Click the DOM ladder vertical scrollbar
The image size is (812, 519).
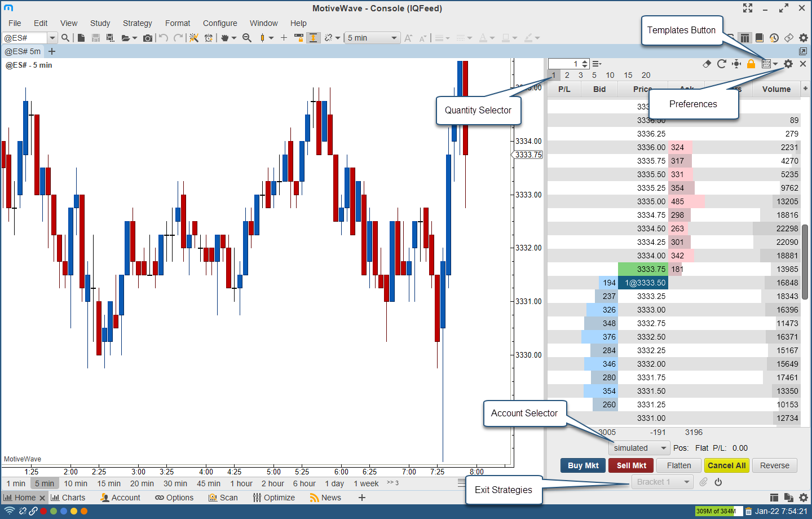[805, 261]
